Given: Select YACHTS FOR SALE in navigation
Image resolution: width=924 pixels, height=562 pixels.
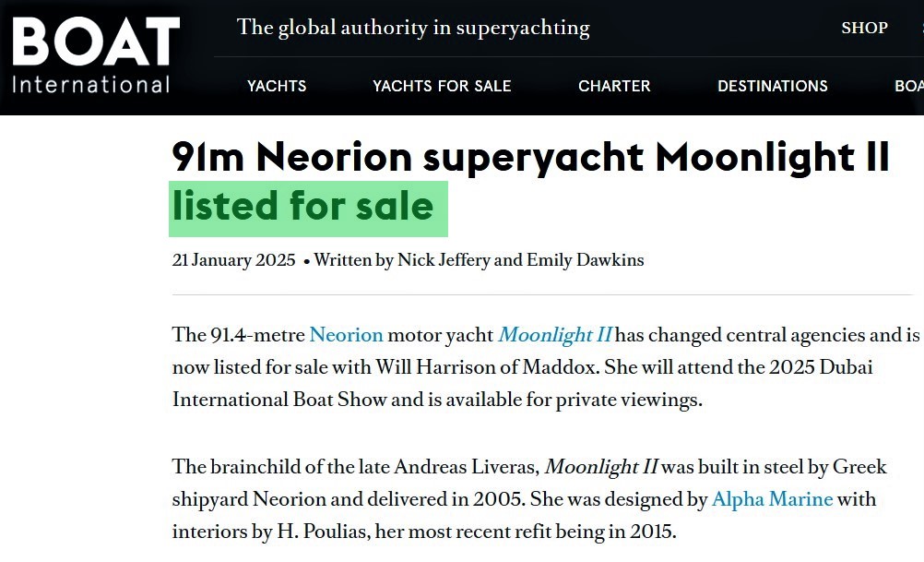Looking at the screenshot, I should [x=442, y=86].
